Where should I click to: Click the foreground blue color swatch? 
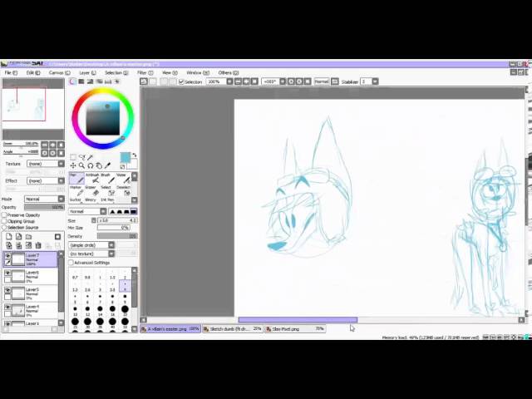pos(125,157)
